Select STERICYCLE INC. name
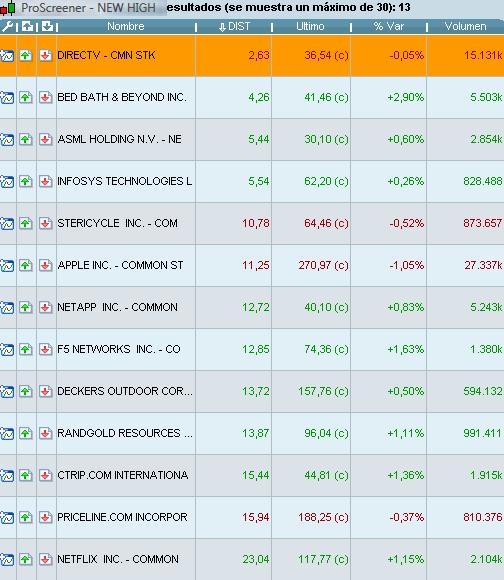The width and height of the screenshot is (504, 580). pyautogui.click(x=118, y=223)
